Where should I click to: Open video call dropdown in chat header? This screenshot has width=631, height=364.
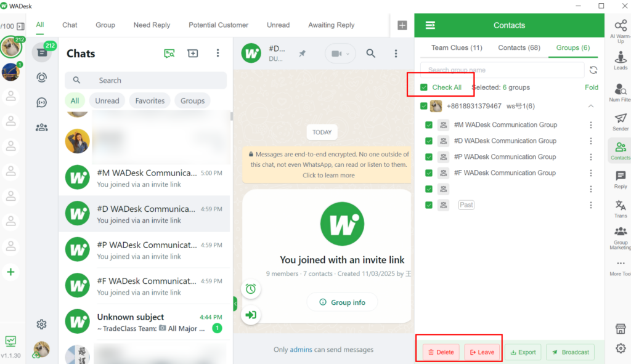tap(340, 54)
